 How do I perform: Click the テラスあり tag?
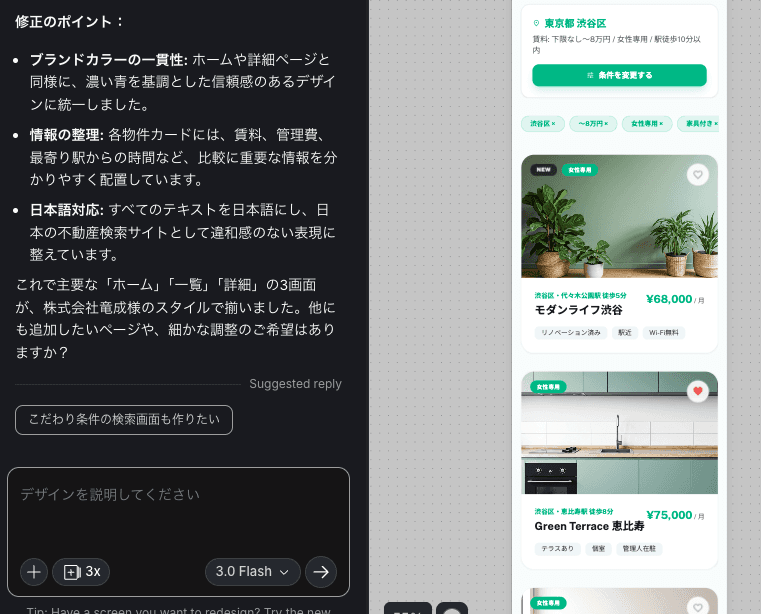pos(558,548)
